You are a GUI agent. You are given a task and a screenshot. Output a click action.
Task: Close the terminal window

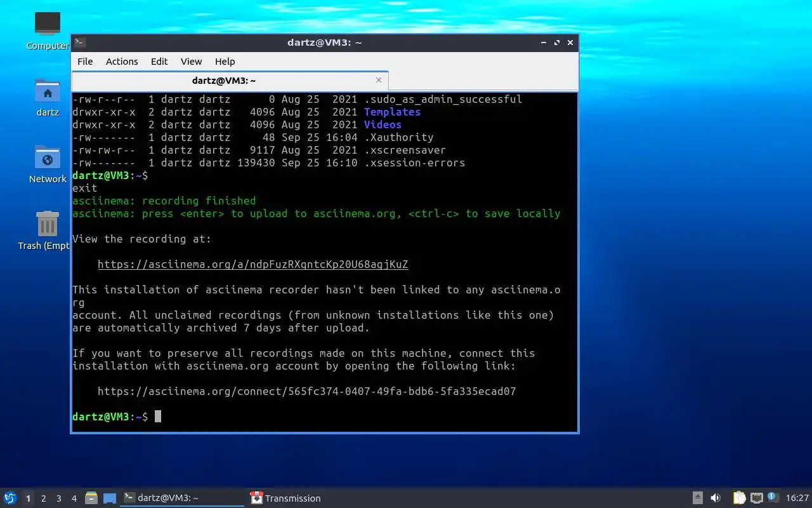pyautogui.click(x=570, y=43)
